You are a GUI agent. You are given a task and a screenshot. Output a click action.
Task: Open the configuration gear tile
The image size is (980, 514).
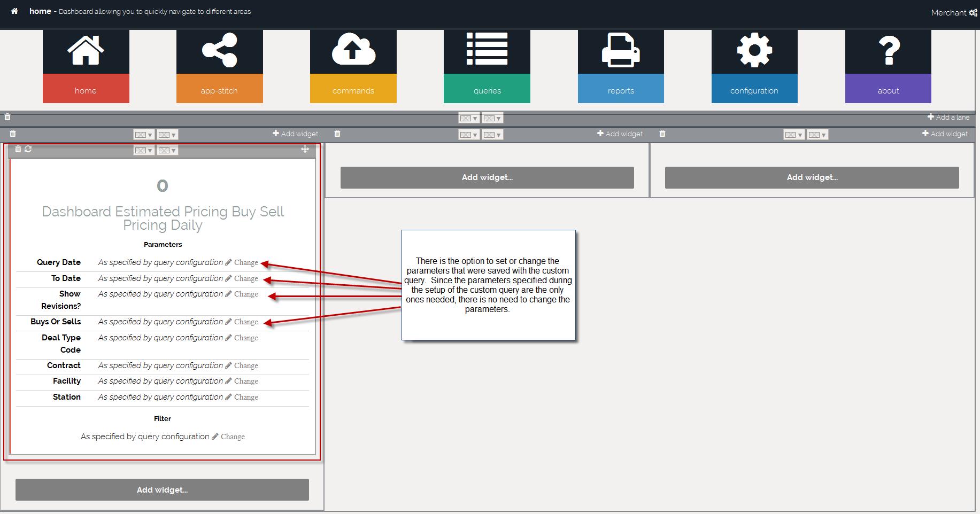click(754, 66)
